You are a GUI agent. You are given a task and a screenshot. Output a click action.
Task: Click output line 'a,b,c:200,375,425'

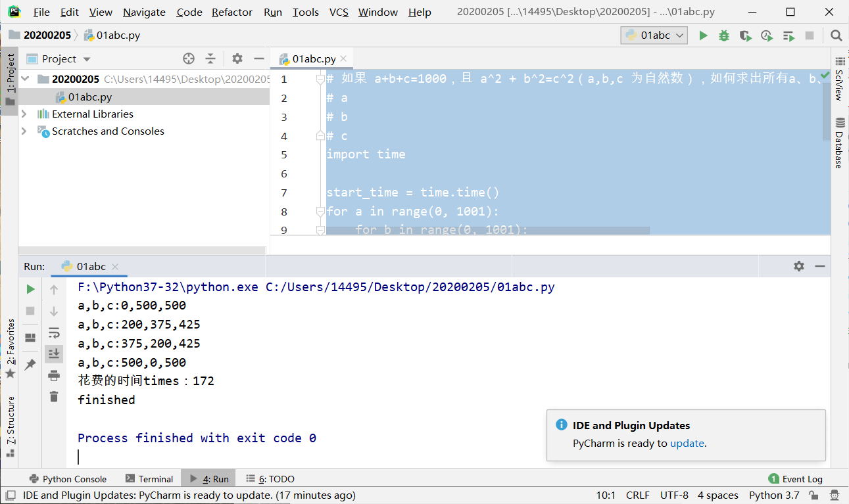click(x=139, y=325)
